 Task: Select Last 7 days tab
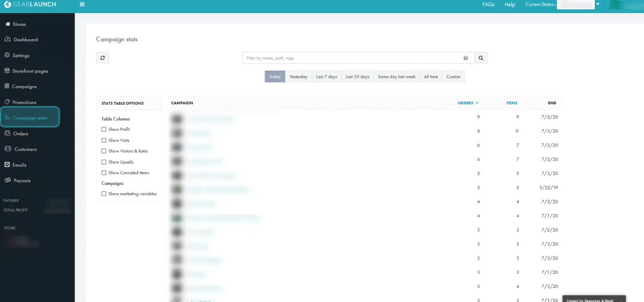tap(327, 77)
